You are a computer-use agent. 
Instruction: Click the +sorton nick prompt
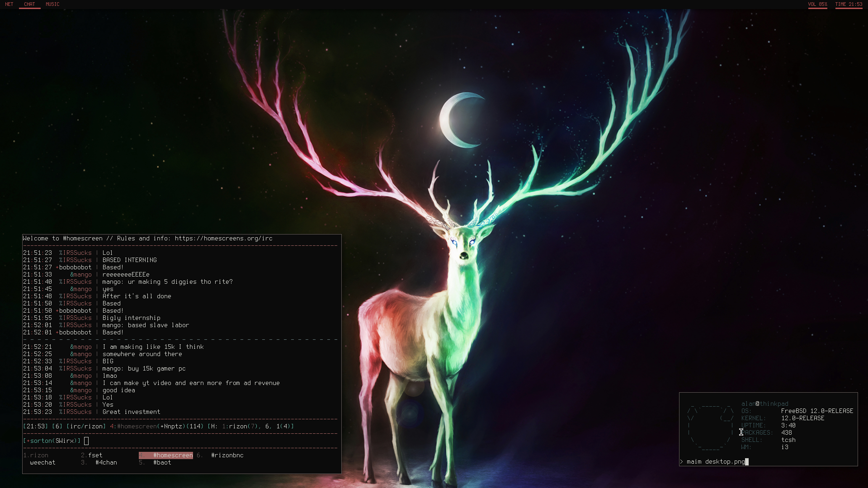pyautogui.click(x=52, y=441)
